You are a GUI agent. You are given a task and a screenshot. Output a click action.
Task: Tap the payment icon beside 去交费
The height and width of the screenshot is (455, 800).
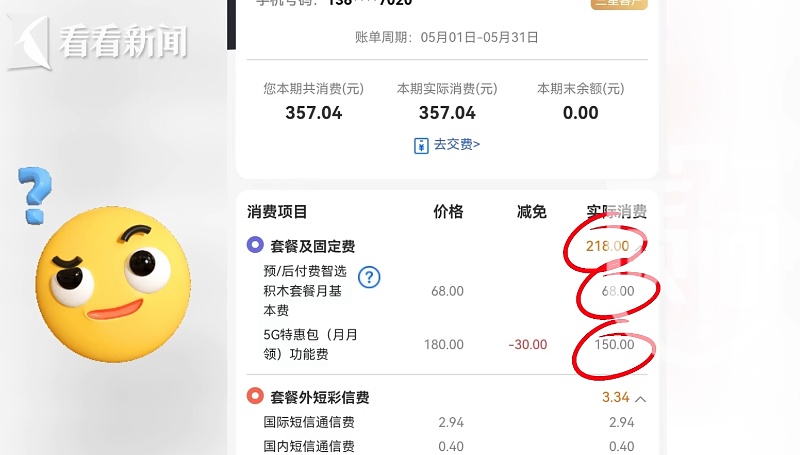coord(421,146)
